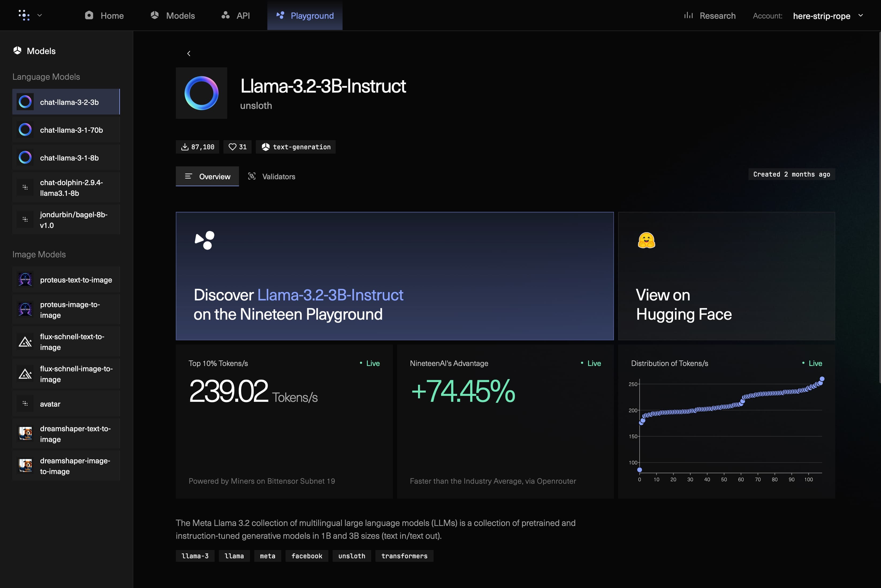Click the Nineteen dotted logo in top bar

24,15
